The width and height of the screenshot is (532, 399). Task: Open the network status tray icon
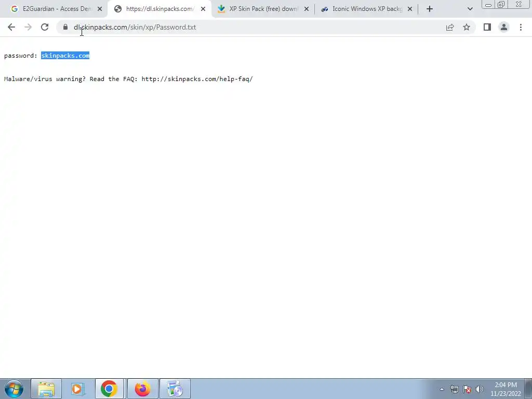tap(454, 390)
